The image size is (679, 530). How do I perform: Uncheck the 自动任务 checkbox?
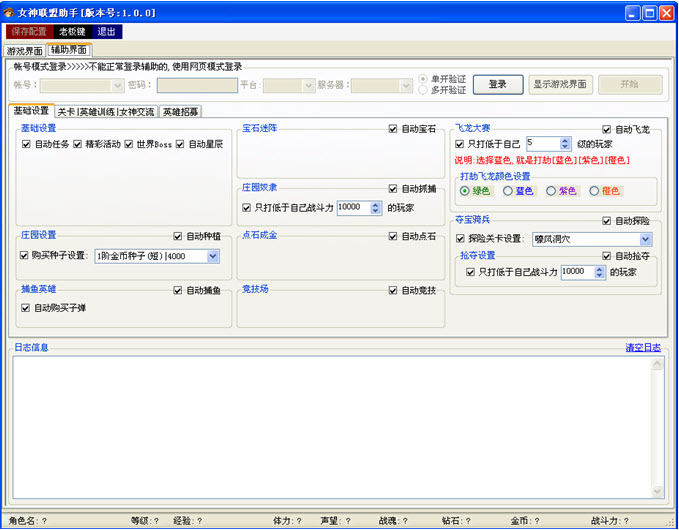point(26,145)
